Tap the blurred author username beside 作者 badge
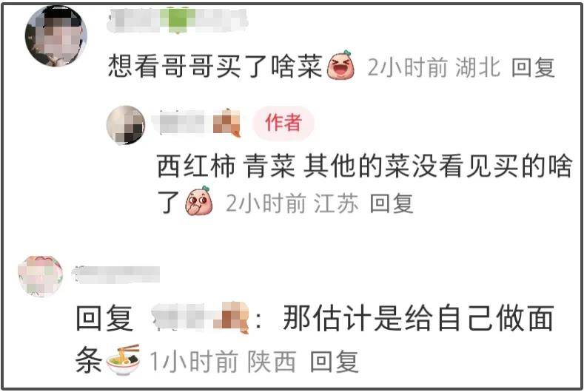The height and width of the screenshot is (392, 584). pyautogui.click(x=199, y=123)
